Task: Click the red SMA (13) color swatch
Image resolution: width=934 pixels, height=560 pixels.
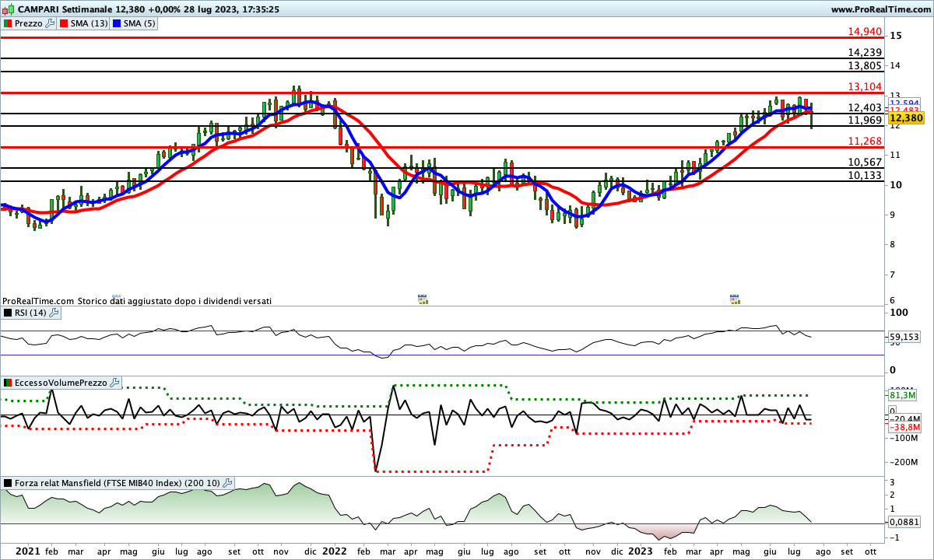Action: [x=65, y=23]
